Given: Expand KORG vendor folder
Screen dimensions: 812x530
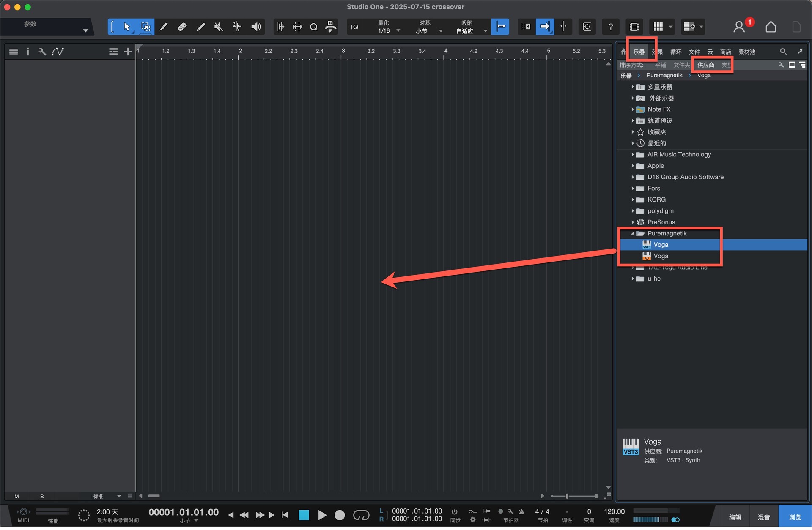Looking at the screenshot, I should pyautogui.click(x=632, y=200).
